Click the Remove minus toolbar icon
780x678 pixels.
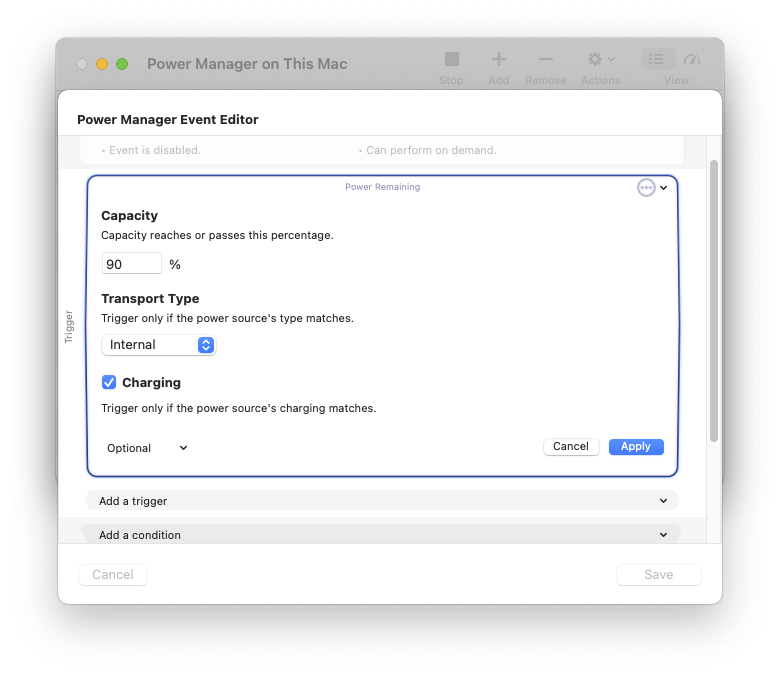pyautogui.click(x=546, y=60)
